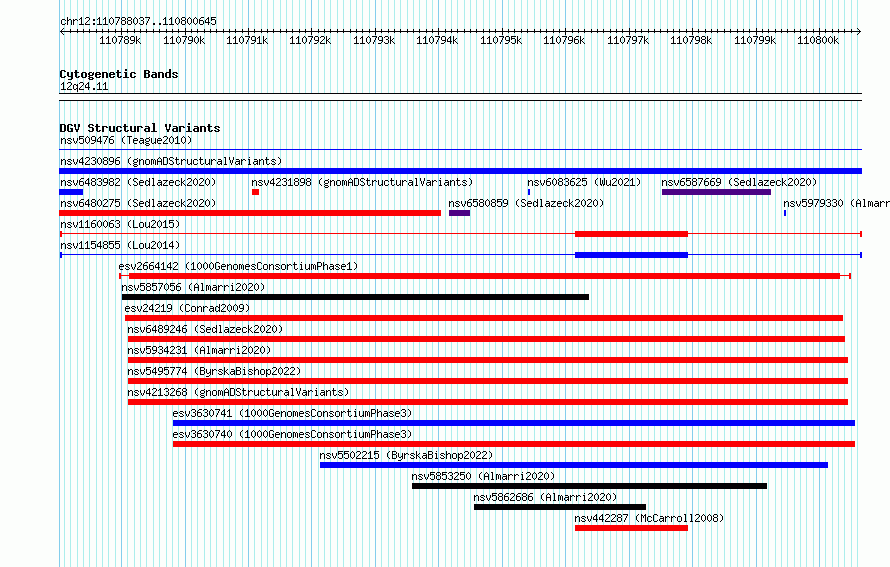This screenshot has height=567, width=890.
Task: Open the nsv5862686 (Almarri2020) label
Action: (x=545, y=497)
